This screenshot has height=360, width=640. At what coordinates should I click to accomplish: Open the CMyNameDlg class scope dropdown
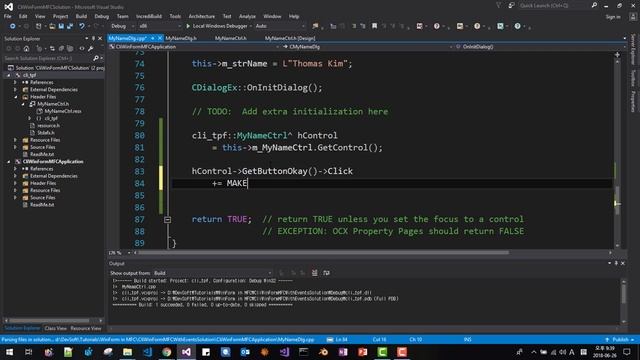coord(369,47)
